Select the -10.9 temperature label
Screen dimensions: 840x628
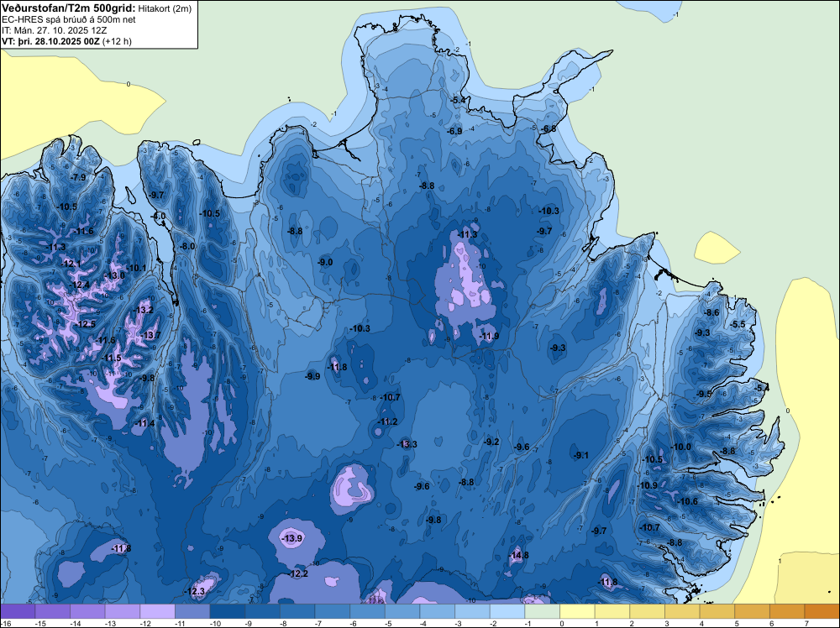648,485
